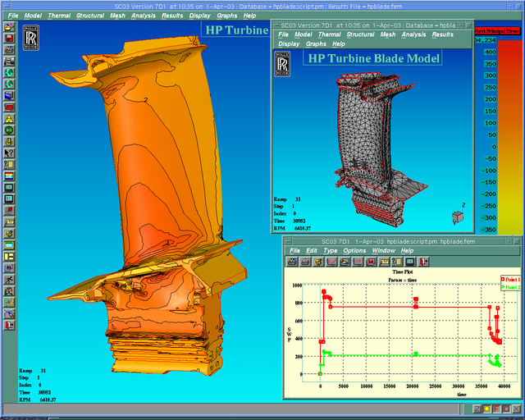
Task: Expand the Options menu in the Time Plot window
Action: coord(354,250)
